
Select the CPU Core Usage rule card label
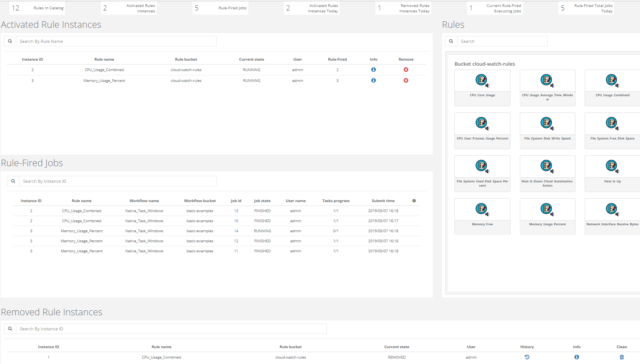(482, 95)
